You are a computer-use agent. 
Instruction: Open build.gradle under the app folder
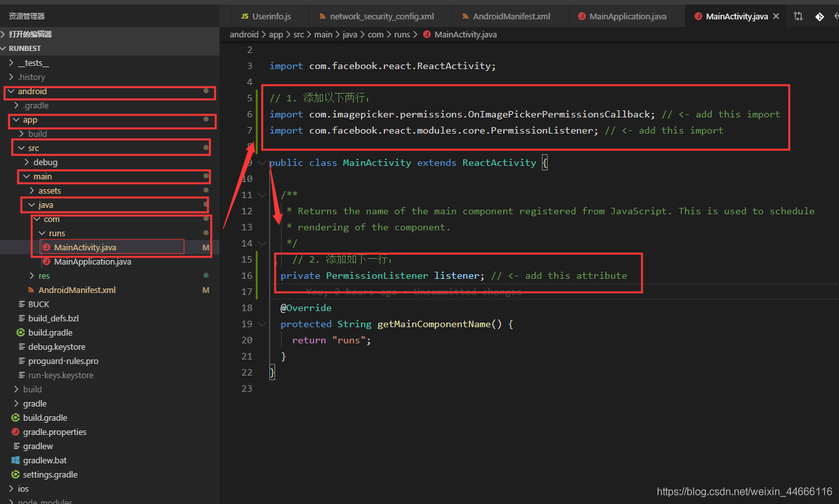pyautogui.click(x=110, y=332)
